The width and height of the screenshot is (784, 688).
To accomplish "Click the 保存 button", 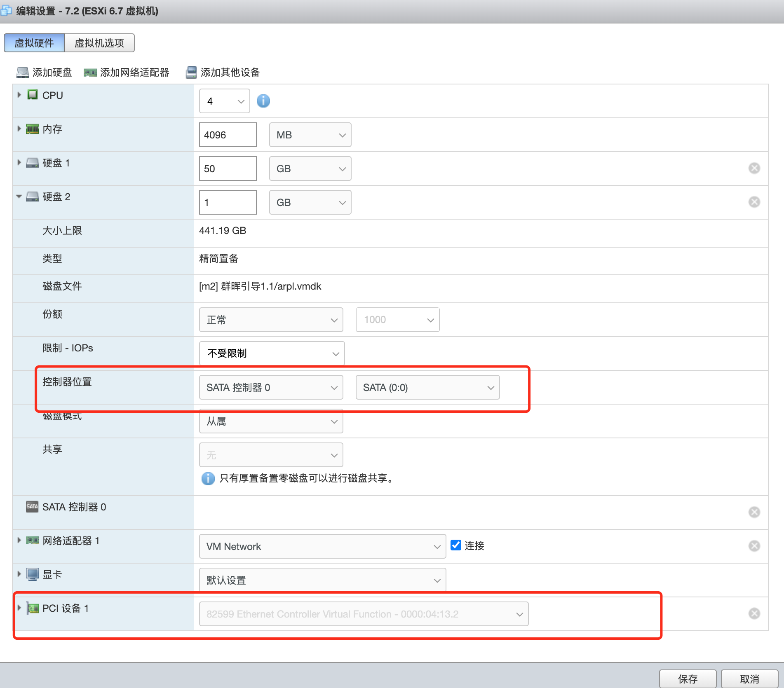I will [x=688, y=679].
